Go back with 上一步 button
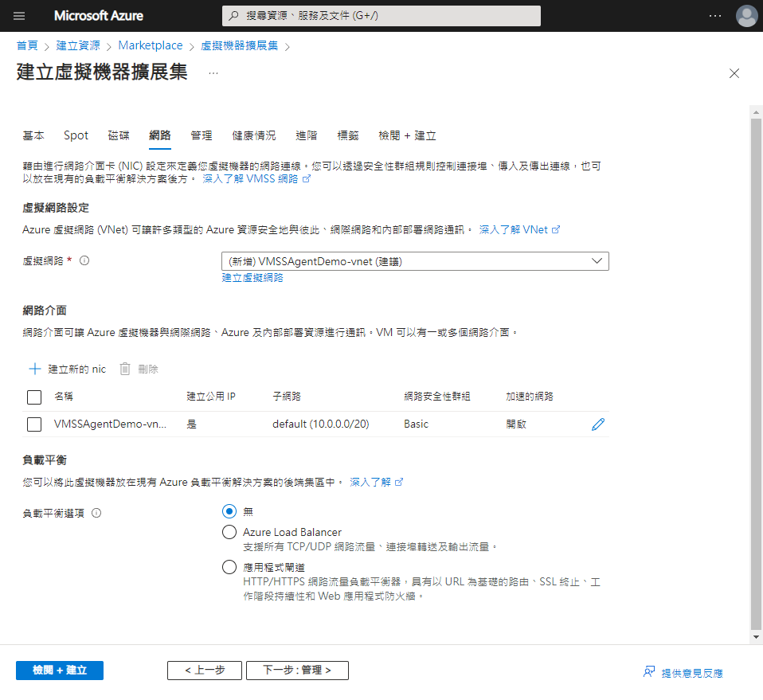763x700 pixels. pos(205,671)
